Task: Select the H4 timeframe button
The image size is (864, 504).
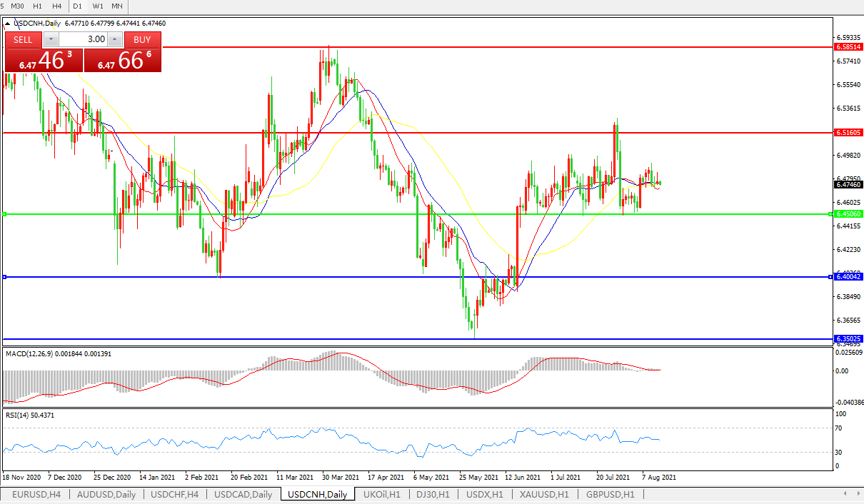Action: (57, 6)
